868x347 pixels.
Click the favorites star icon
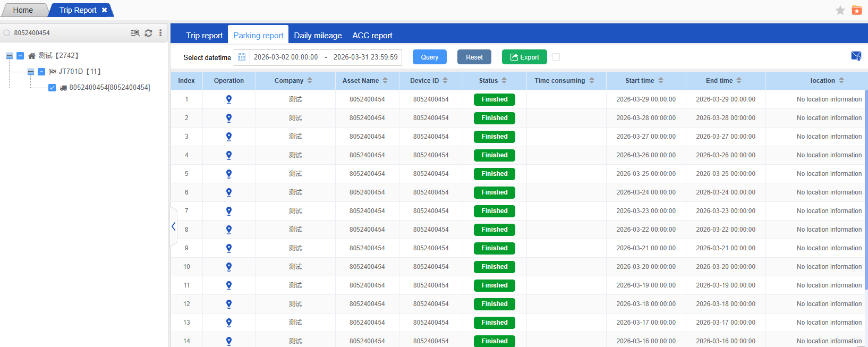840,10
